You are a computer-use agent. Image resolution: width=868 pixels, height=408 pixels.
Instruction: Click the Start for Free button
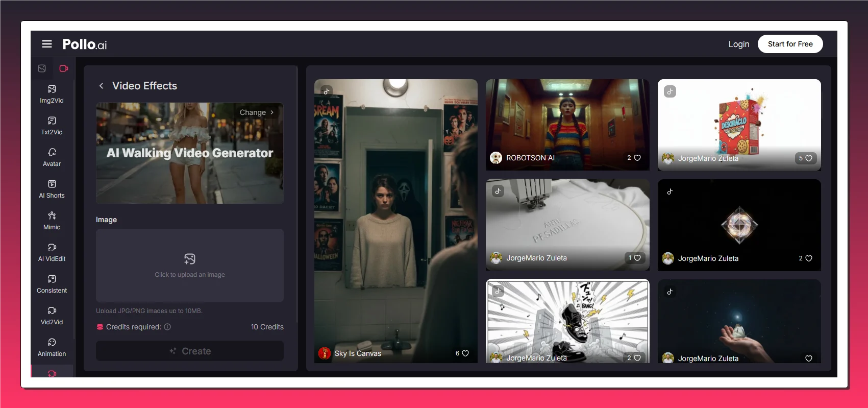click(x=790, y=44)
